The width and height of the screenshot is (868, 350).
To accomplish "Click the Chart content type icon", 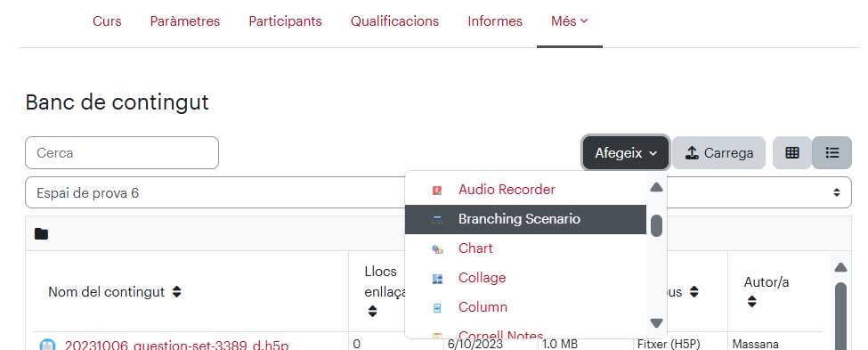I will pyautogui.click(x=437, y=248).
